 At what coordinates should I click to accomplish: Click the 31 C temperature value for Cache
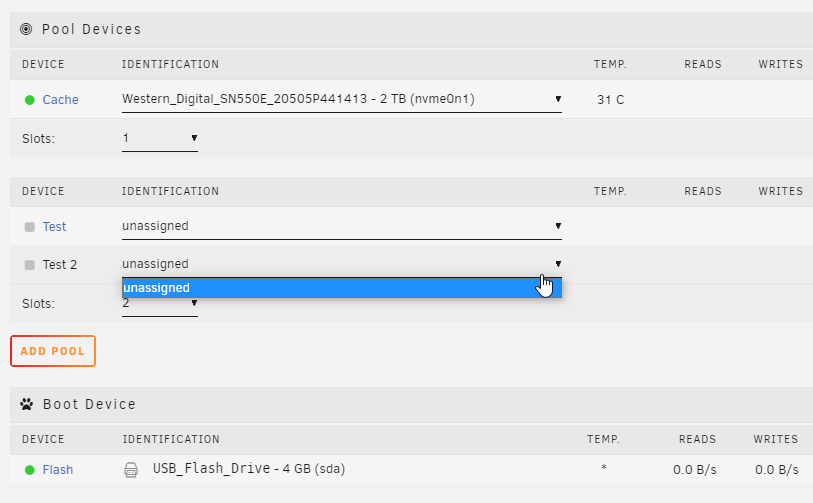610,100
